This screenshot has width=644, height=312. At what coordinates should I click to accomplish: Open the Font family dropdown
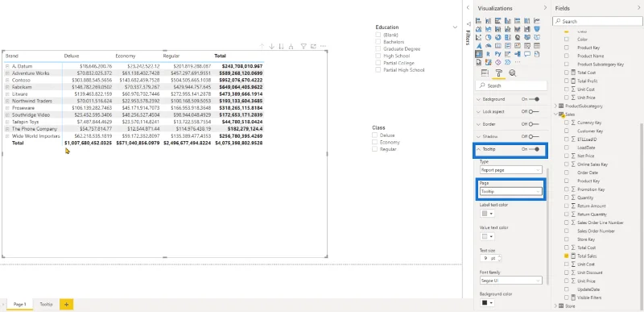[511, 281]
